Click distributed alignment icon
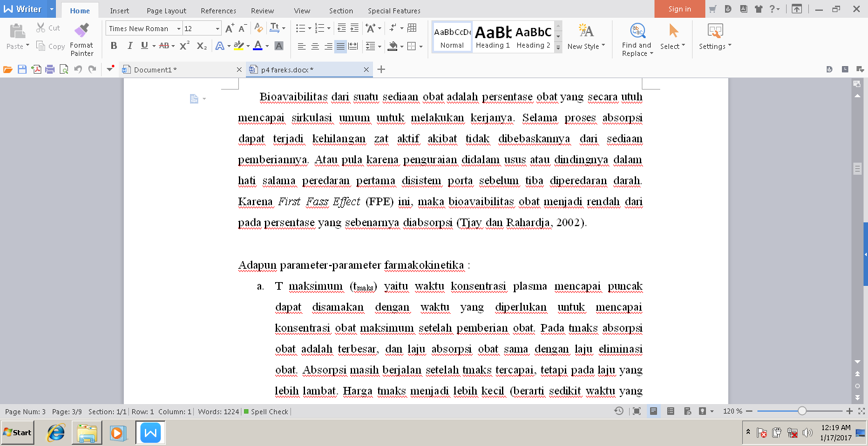Screen dimensions: 868x446 pos(353,46)
